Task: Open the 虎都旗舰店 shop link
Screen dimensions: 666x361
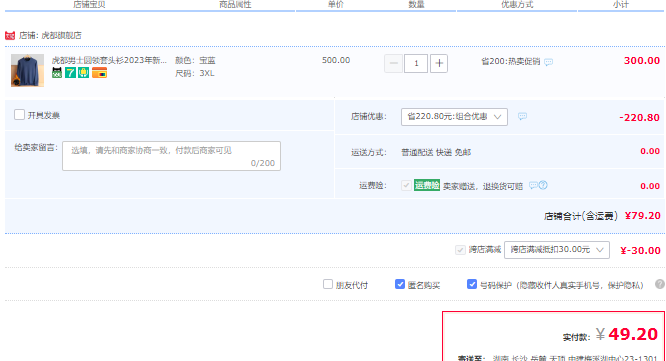Action: tap(61, 35)
